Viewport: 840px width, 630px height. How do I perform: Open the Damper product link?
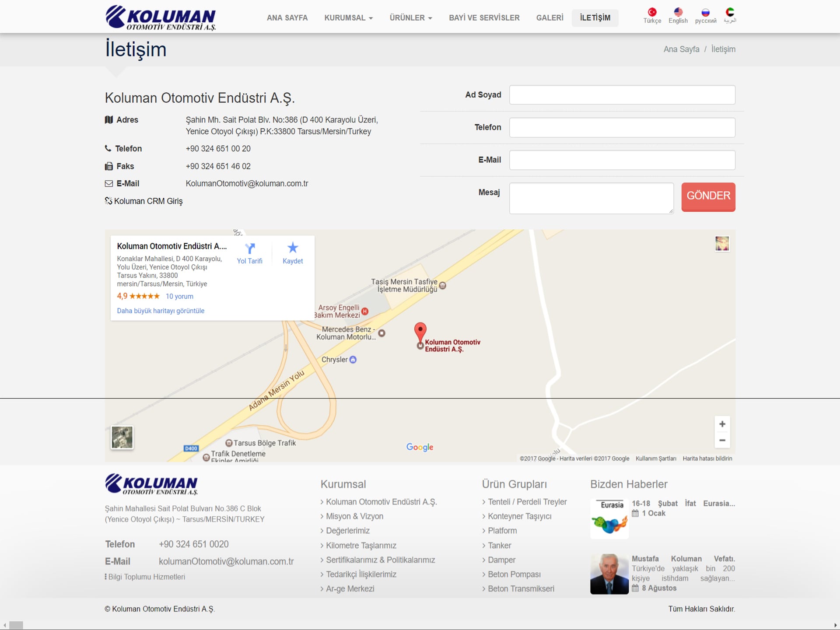501,560
